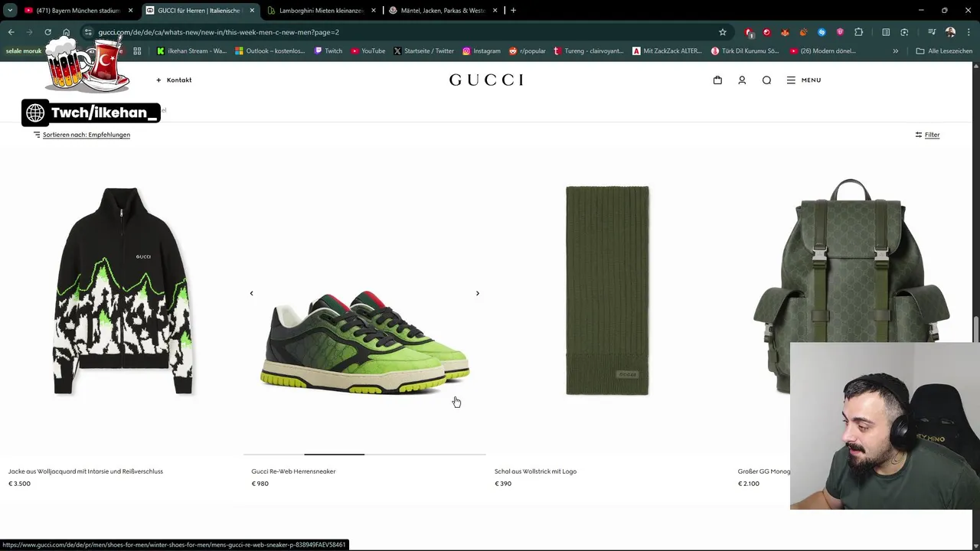Open the Filter panel button
The image size is (980, 551).
[x=927, y=135]
